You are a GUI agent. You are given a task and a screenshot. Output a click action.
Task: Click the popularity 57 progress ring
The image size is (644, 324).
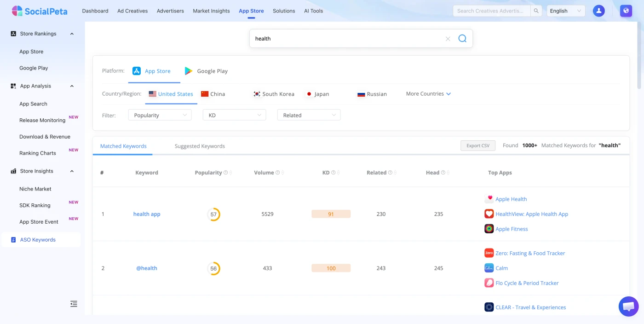pyautogui.click(x=213, y=214)
